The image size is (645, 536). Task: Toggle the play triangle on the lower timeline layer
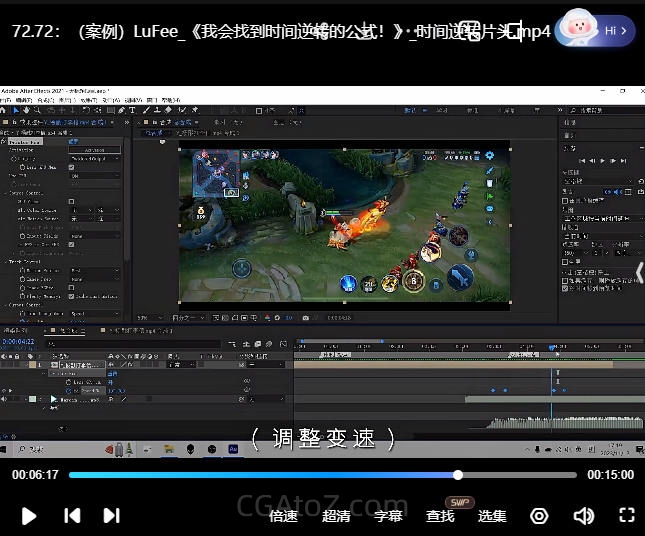point(54,399)
